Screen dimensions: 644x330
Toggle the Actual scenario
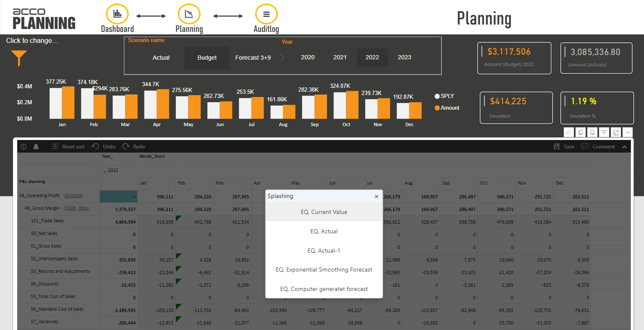161,57
